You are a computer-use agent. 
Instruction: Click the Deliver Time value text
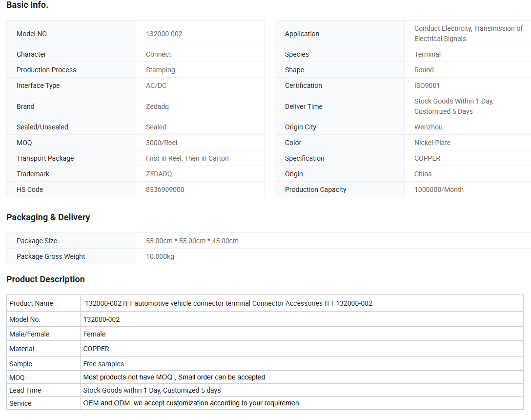453,106
